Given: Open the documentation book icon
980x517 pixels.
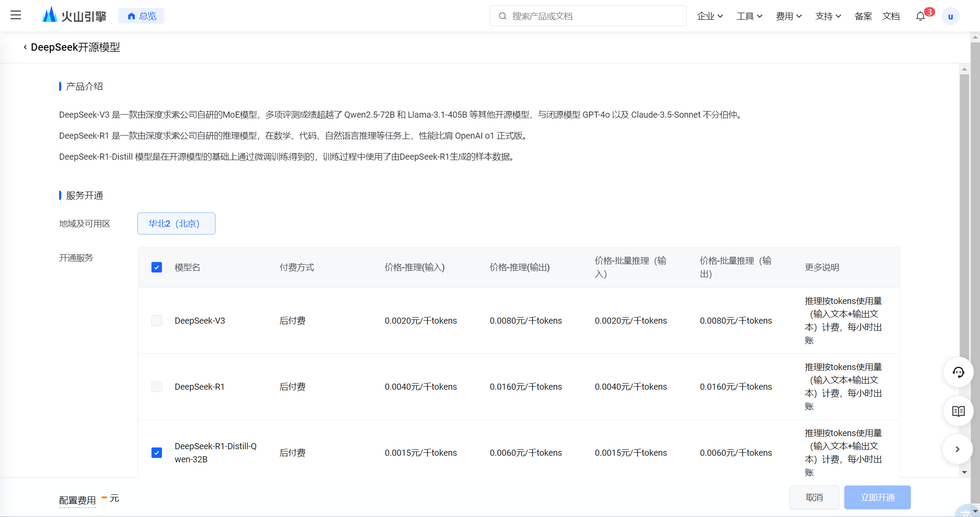Looking at the screenshot, I should tap(958, 411).
